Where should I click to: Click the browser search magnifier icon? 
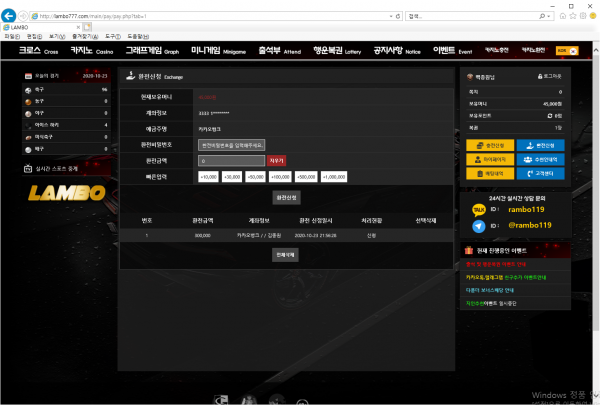point(542,16)
